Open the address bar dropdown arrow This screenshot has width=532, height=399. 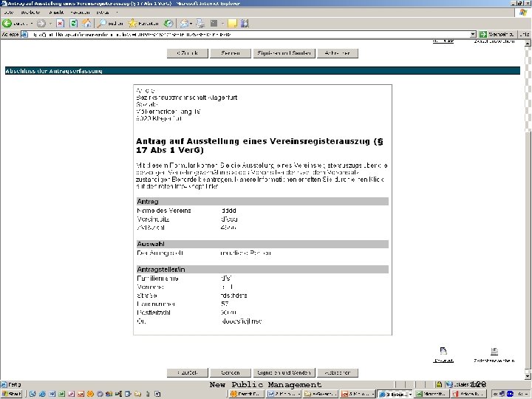[473, 34]
